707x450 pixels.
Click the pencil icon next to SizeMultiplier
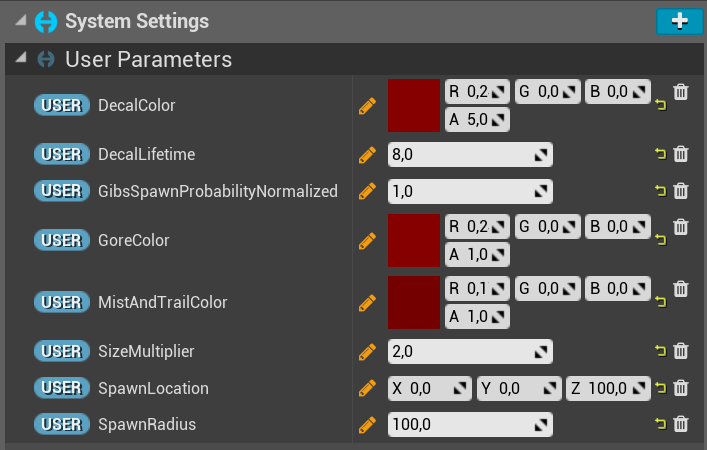[x=367, y=352]
